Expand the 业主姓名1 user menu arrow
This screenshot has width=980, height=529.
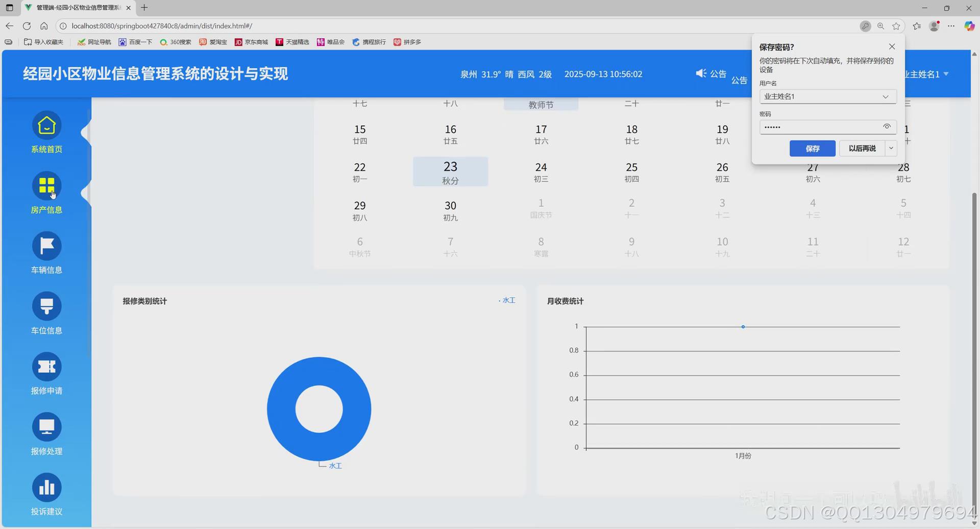coord(946,74)
